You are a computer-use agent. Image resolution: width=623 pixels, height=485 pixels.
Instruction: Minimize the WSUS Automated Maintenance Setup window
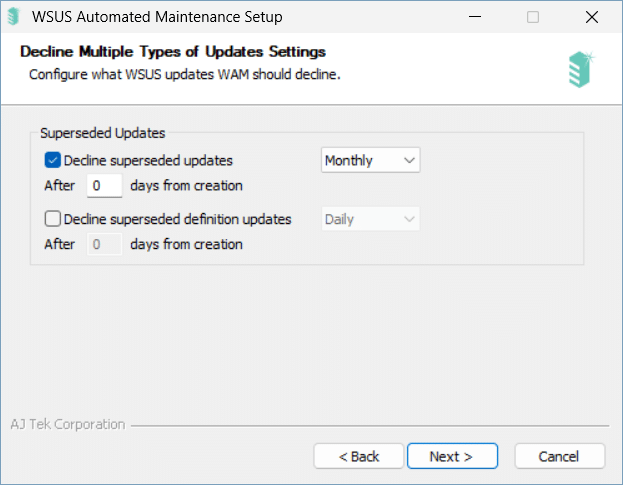pyautogui.click(x=475, y=17)
